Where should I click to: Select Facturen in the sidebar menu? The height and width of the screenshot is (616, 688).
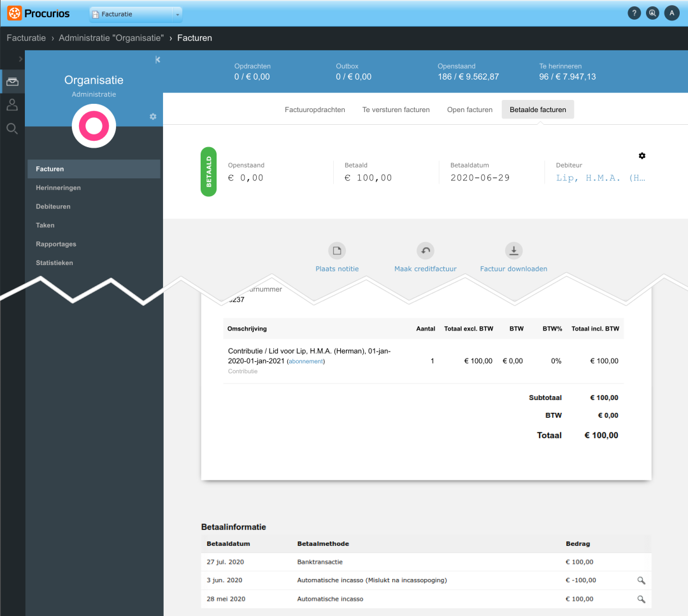point(94,169)
